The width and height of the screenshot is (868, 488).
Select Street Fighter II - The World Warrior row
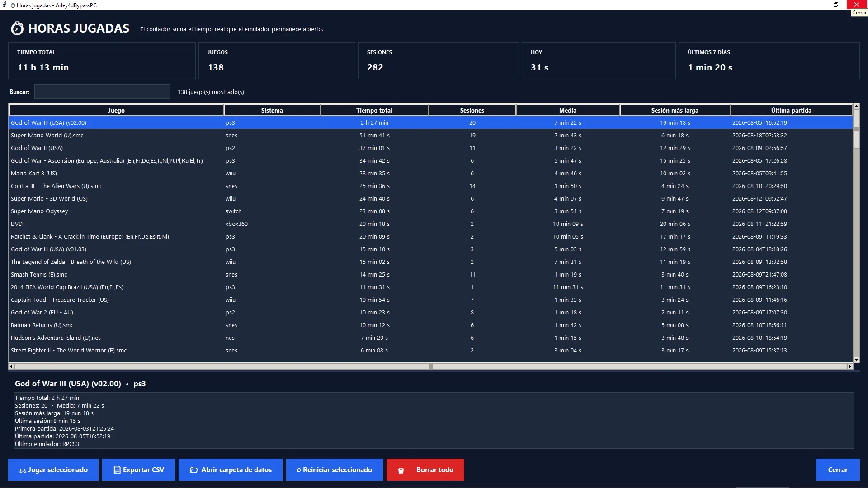click(x=431, y=350)
